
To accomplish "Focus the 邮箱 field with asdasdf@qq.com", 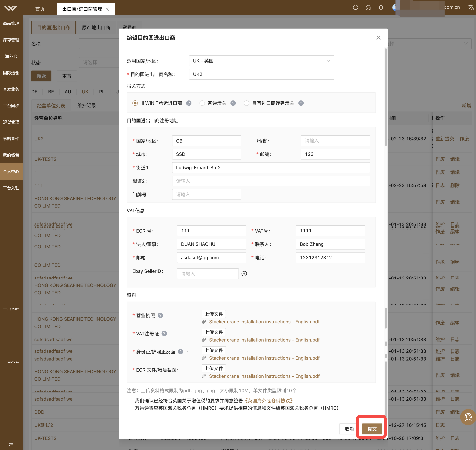I will (x=212, y=258).
